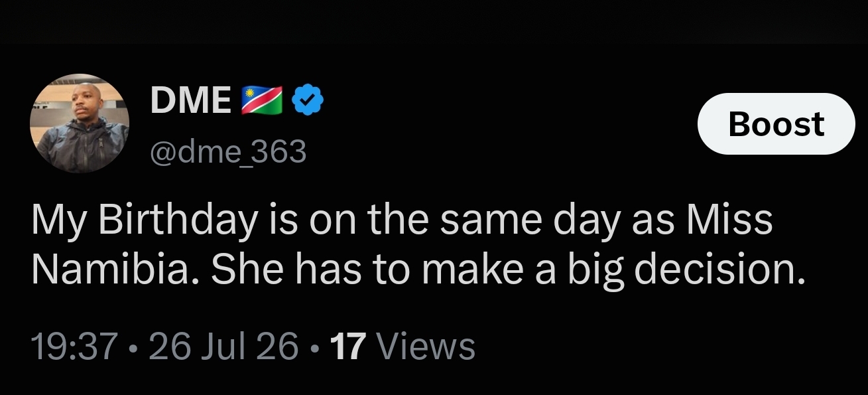Click the @dme_363 handle
The height and width of the screenshot is (395, 868).
[229, 152]
